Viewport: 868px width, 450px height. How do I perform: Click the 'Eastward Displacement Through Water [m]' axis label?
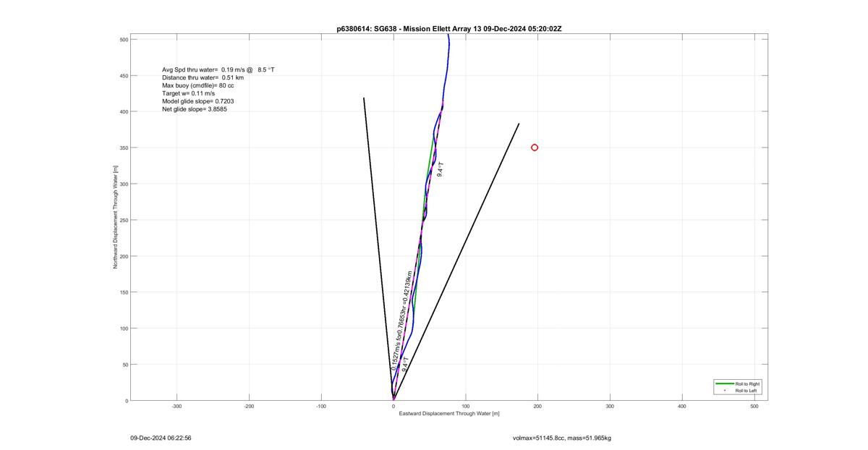[449, 414]
